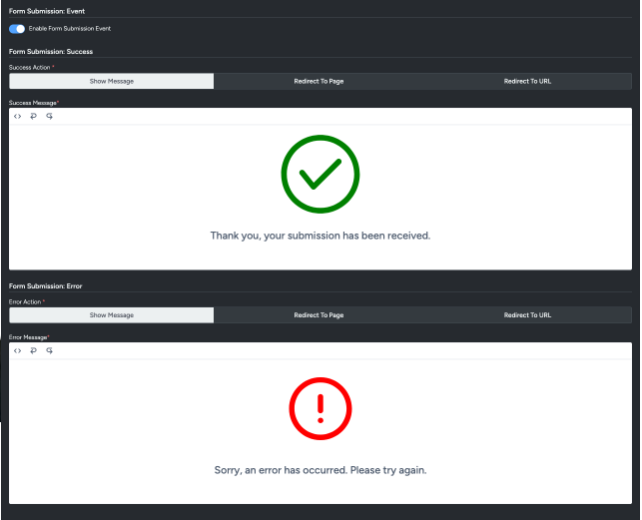Click into the 'Thank you, your submission' text
This screenshot has width=642, height=520.
tap(320, 236)
